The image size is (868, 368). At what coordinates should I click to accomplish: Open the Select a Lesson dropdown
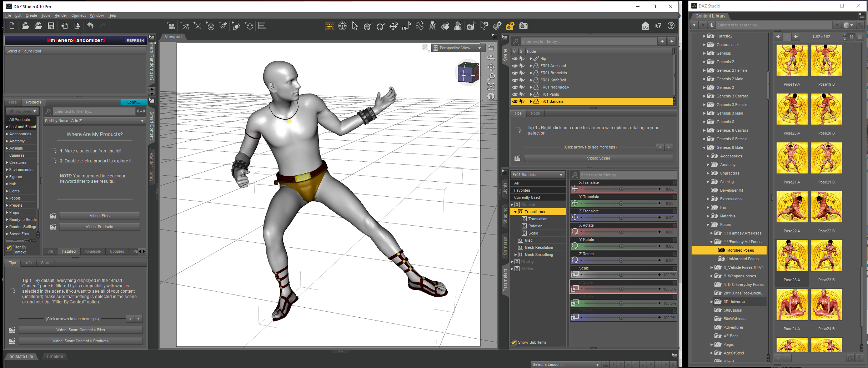pos(566,364)
